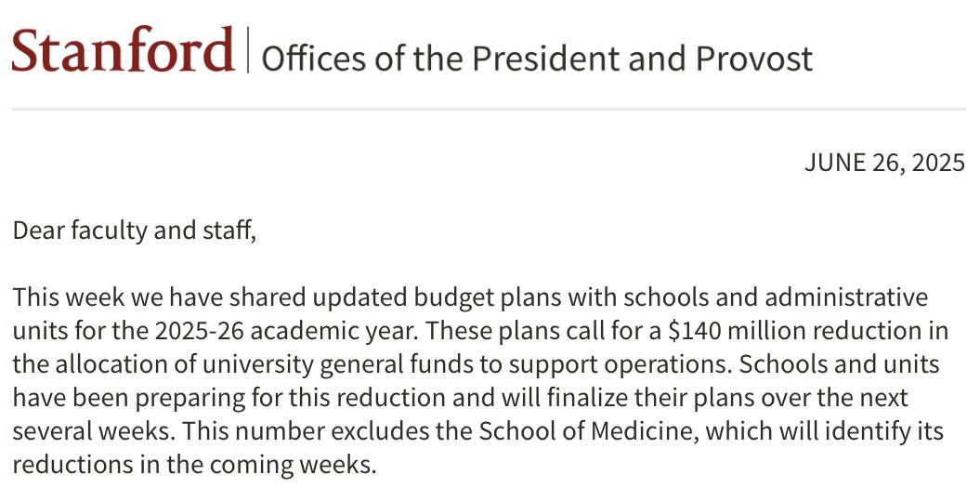Click the vertical divider beside Stanford logo
The height and width of the screenshot is (488, 980).
click(248, 50)
